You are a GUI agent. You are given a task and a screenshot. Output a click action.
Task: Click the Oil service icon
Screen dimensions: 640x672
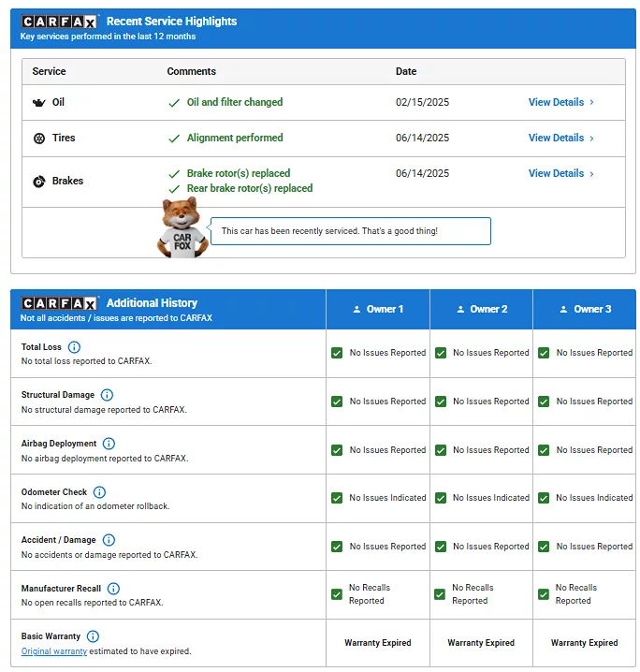click(39, 103)
